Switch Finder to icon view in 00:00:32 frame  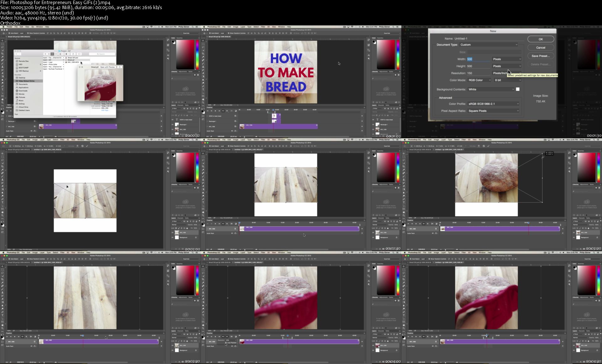pyautogui.click(x=45, y=54)
